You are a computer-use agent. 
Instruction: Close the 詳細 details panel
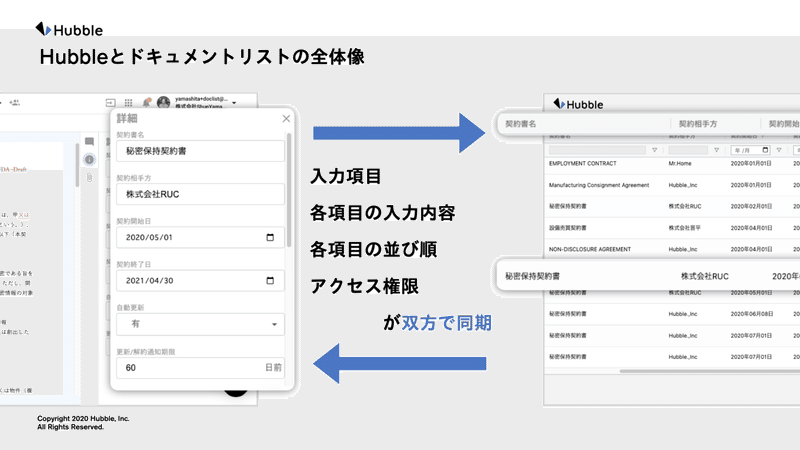(x=286, y=118)
